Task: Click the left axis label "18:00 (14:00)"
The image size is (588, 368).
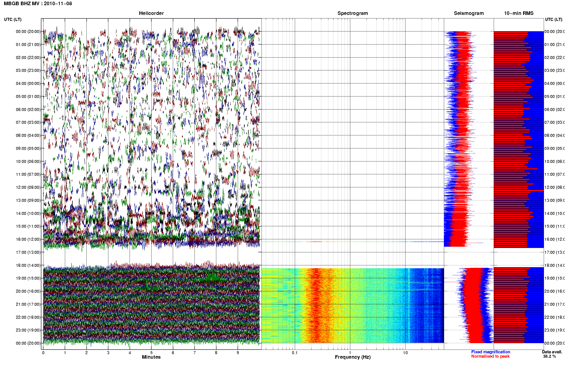Action: point(28,265)
